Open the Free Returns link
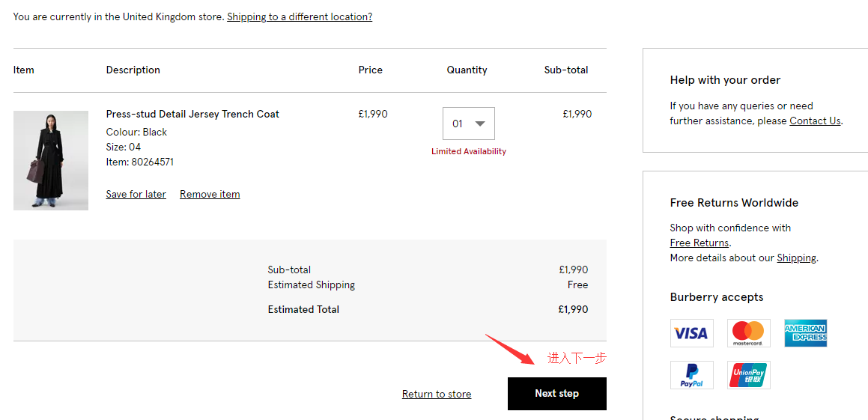The width and height of the screenshot is (868, 420). (x=699, y=243)
